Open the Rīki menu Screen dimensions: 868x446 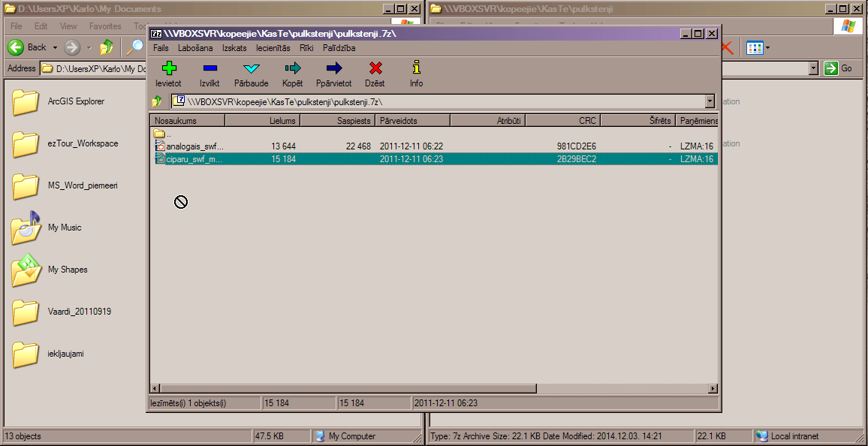[306, 48]
